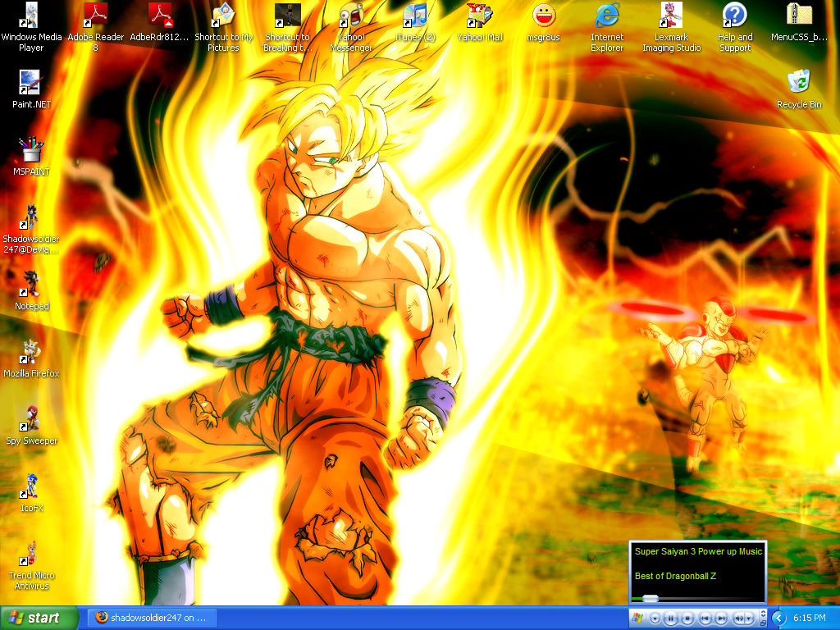Select the MenuCSS_b... zipped folder
840x630 pixels.
[799, 22]
